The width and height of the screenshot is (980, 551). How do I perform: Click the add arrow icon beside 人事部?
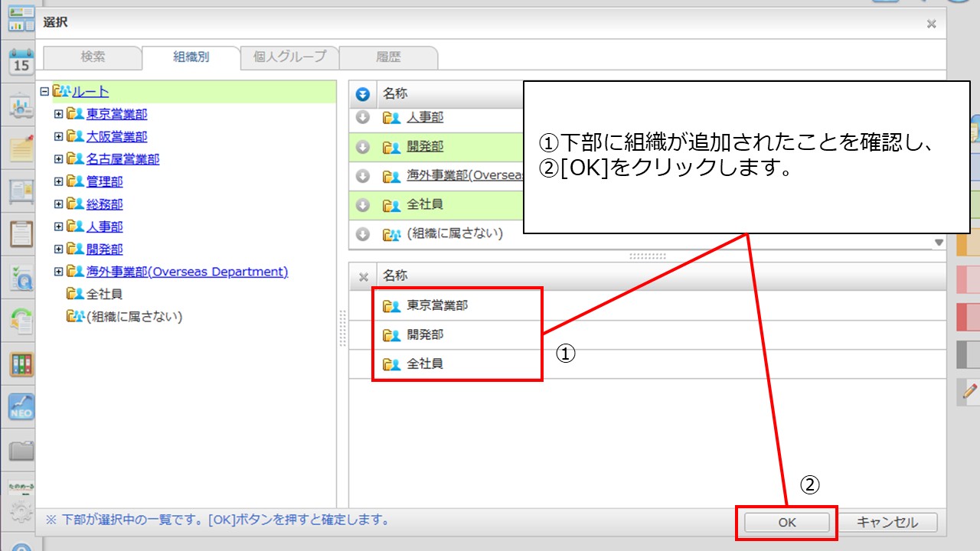[364, 118]
